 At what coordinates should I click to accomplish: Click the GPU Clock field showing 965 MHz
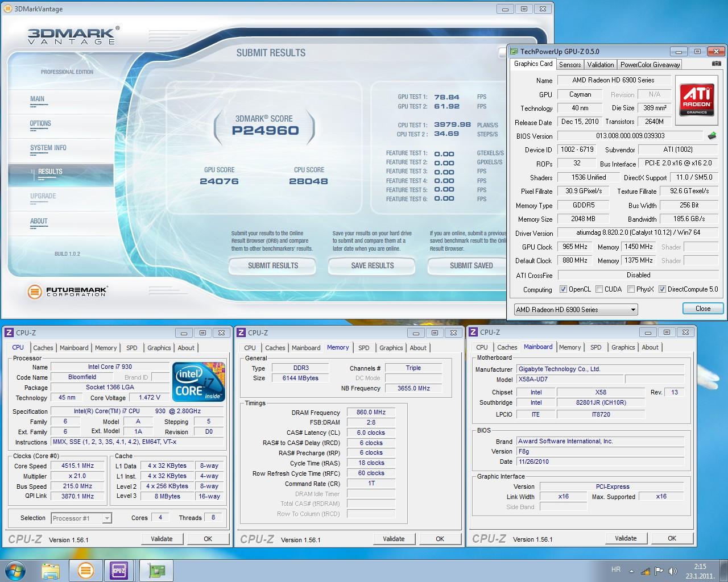point(575,247)
